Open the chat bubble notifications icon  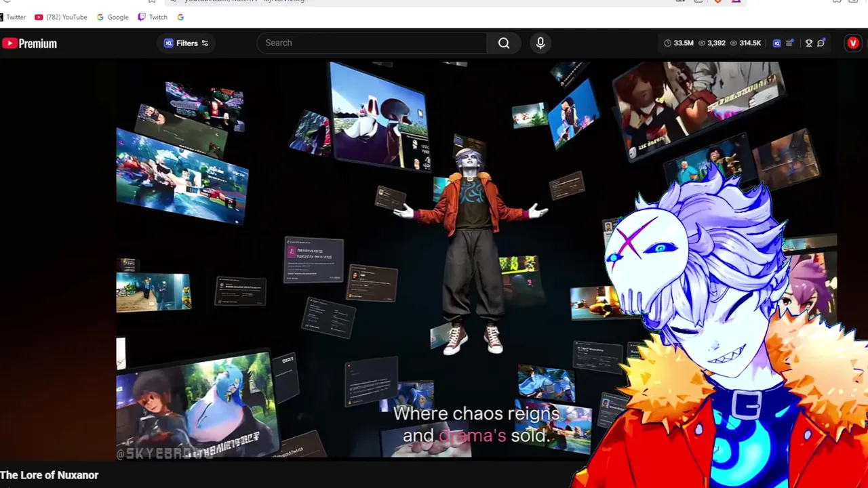click(821, 43)
